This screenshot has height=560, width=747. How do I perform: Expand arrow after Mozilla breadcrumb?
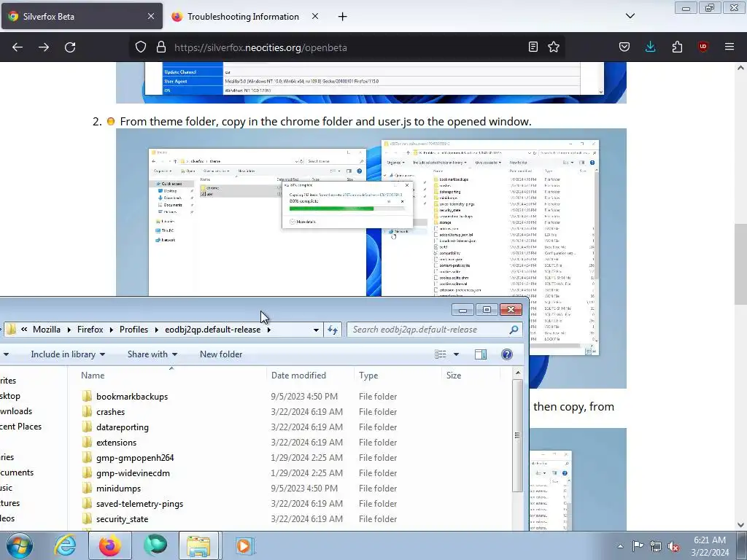(69, 330)
